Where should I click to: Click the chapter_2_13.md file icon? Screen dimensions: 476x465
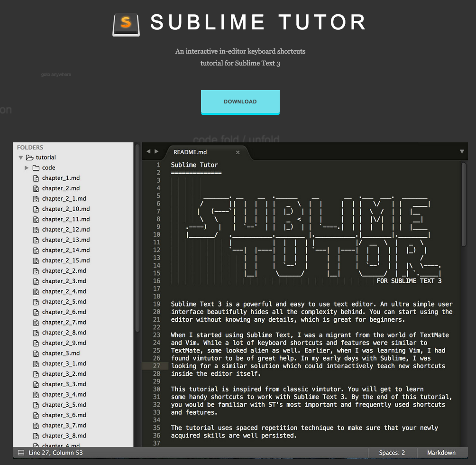pos(36,240)
